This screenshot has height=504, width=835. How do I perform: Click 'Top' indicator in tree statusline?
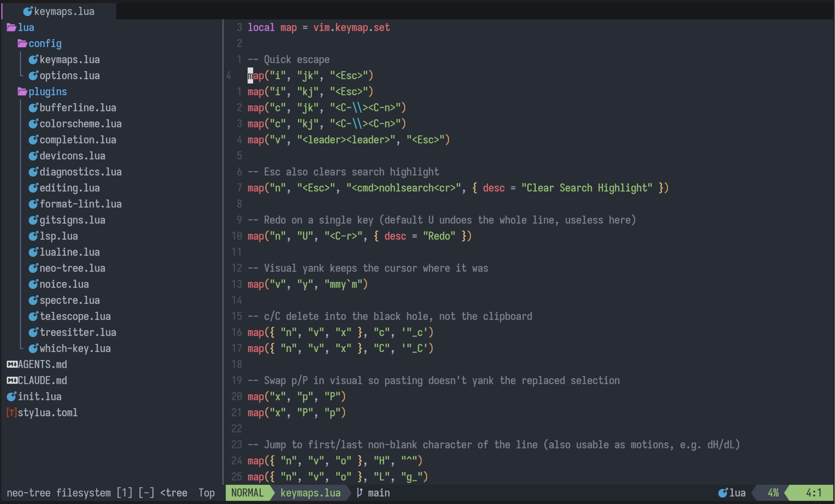tap(206, 493)
